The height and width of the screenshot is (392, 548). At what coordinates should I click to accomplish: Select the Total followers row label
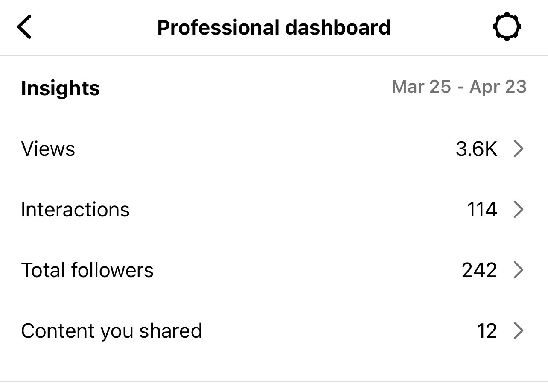click(87, 270)
